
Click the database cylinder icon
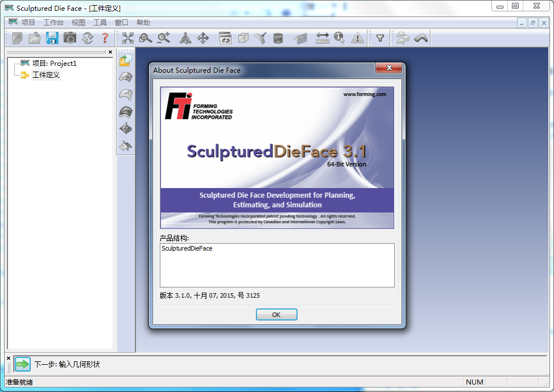pos(278,38)
